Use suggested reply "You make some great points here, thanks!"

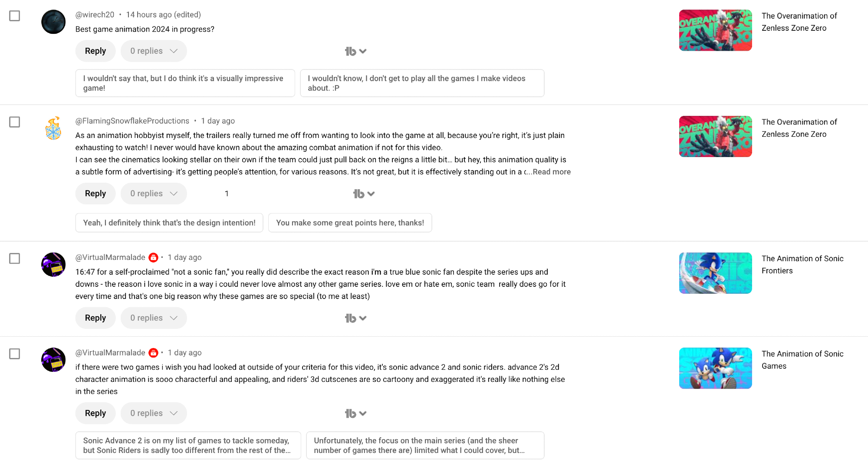coord(350,223)
